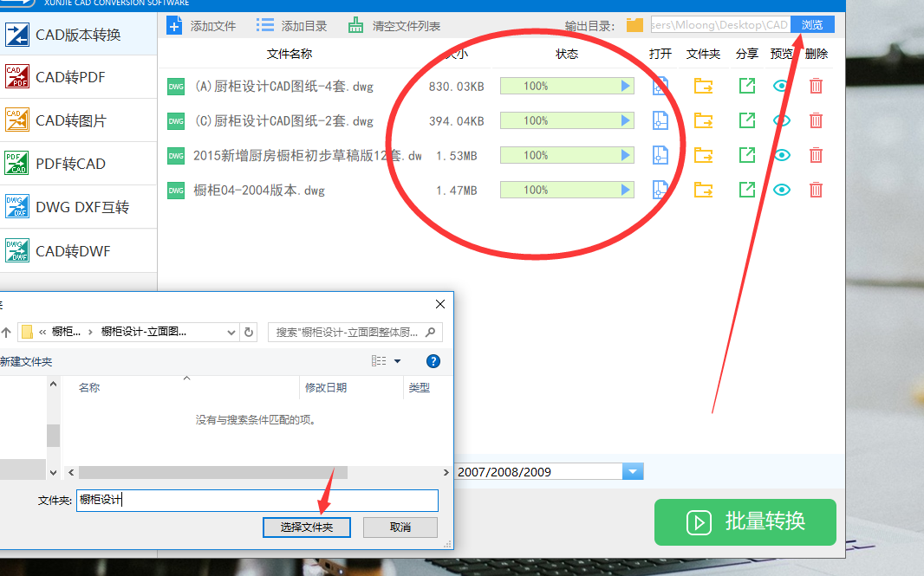The height and width of the screenshot is (576, 924).
Task: Click progress bar of 1.53MB file
Action: pos(567,156)
